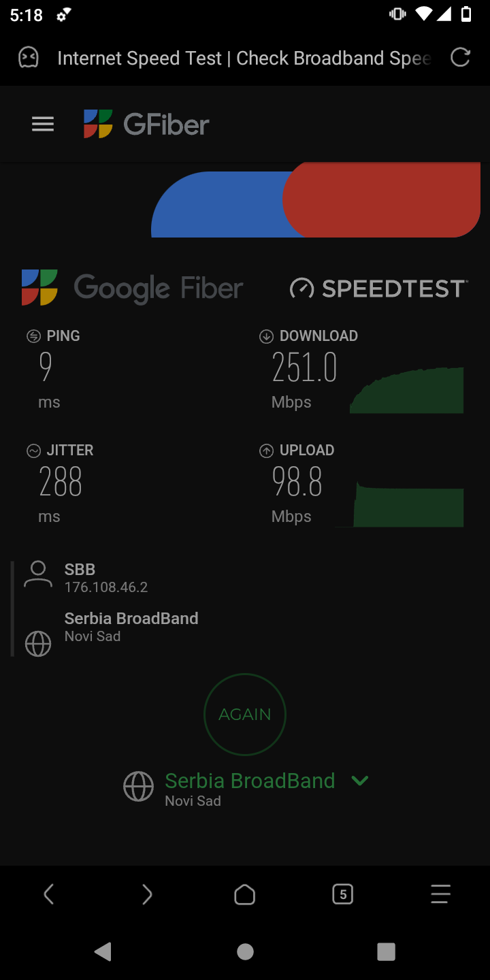
Task: Open the tab switcher showing 5 tabs
Action: [x=343, y=894]
